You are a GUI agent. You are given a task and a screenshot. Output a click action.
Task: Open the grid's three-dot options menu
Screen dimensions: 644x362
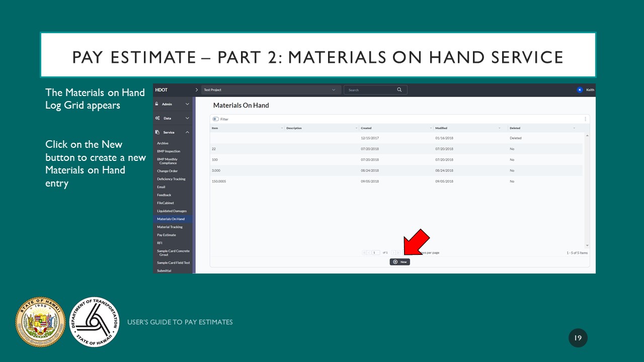coord(585,119)
